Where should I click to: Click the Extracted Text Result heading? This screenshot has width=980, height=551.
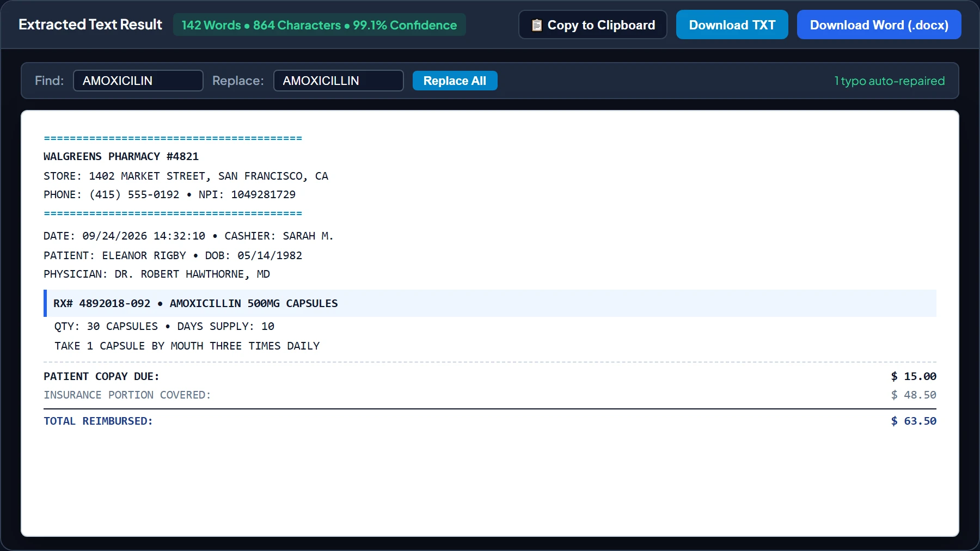click(x=90, y=25)
